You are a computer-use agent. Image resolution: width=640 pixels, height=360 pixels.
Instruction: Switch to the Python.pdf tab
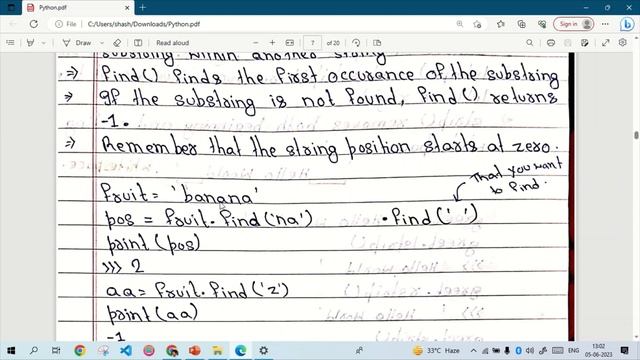pyautogui.click(x=78, y=7)
